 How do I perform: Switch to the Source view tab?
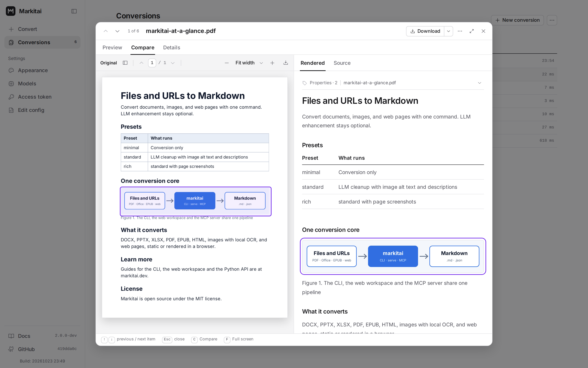(342, 63)
